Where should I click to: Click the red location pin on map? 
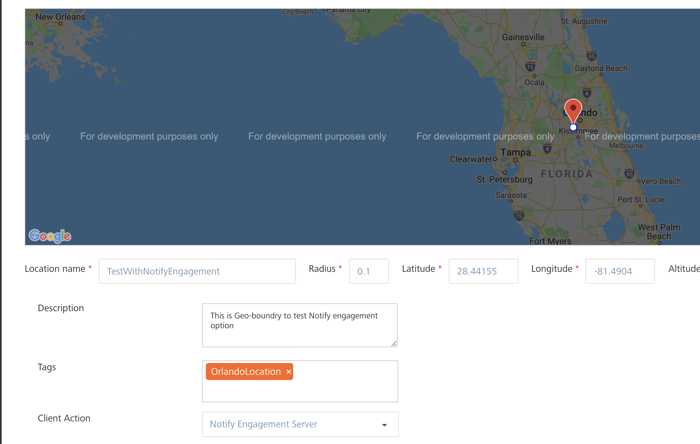(573, 108)
